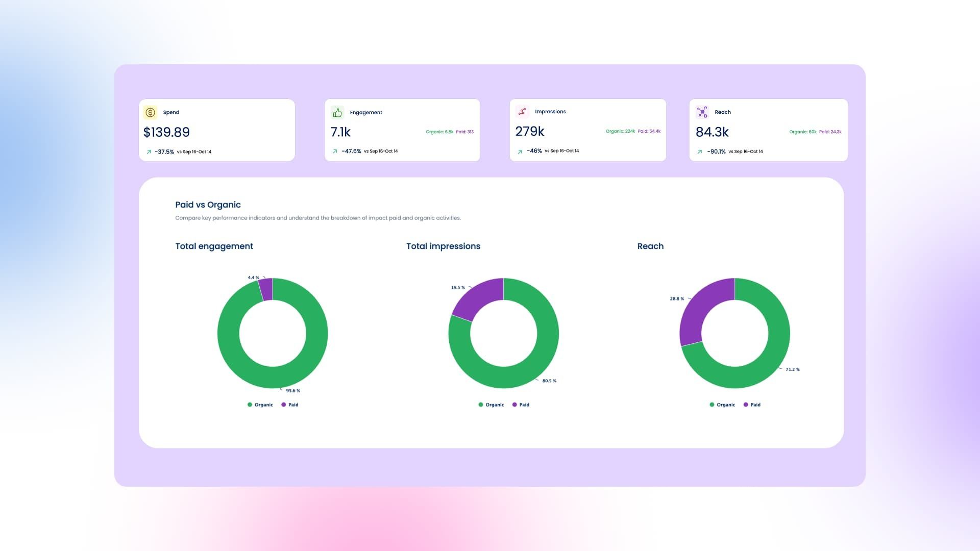Click the trend arrow in Reach card
The height and width of the screenshot is (551, 980).
[700, 152]
